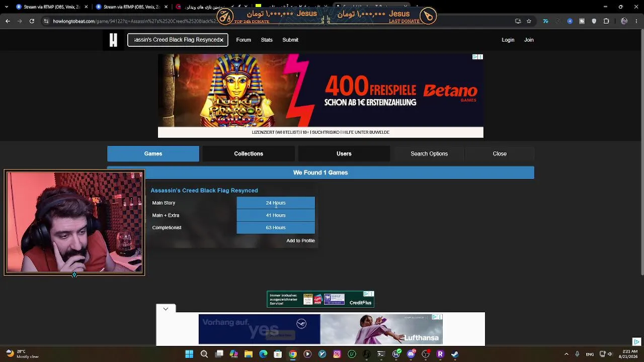Click the Close button beside Search Options
The image size is (644, 362).
[500, 154]
